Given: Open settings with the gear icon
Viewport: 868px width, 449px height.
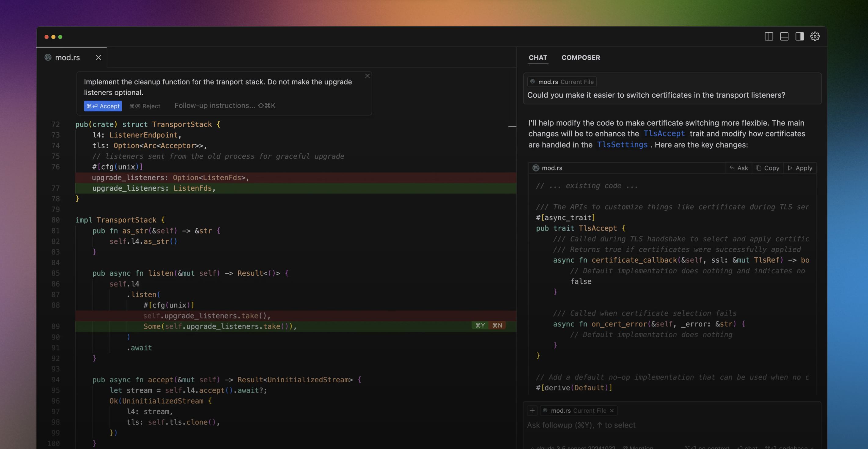Looking at the screenshot, I should [x=815, y=36].
